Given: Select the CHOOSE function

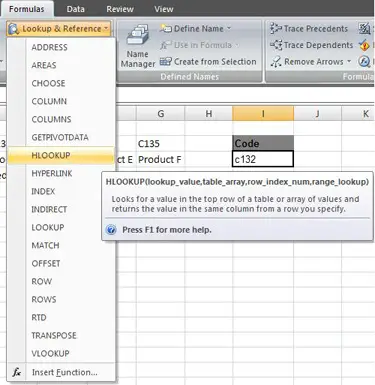Looking at the screenshot, I should tap(61, 83).
